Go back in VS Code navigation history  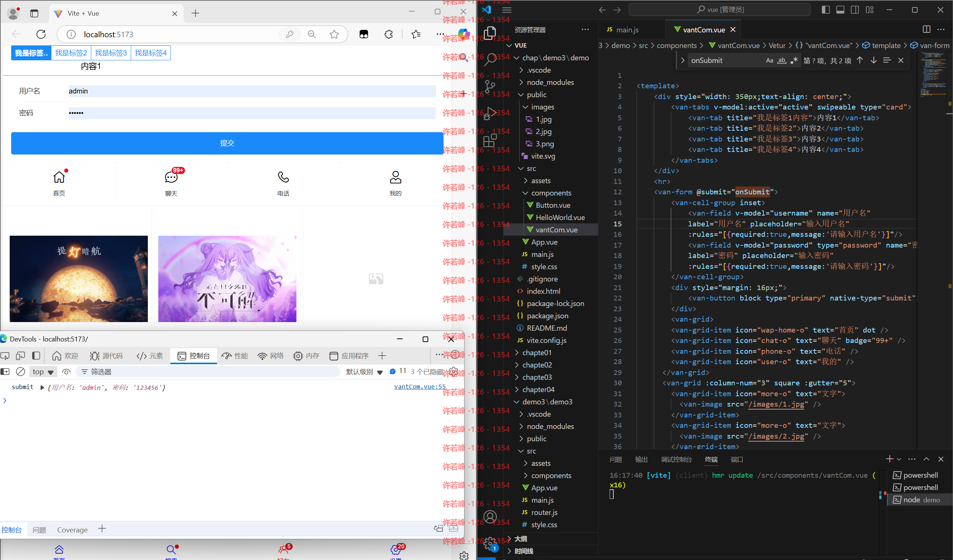pos(603,10)
